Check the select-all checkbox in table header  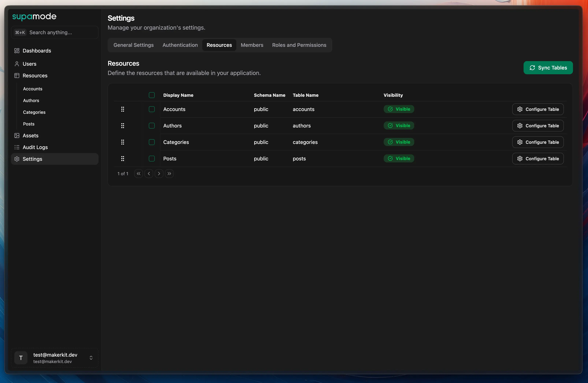[152, 95]
